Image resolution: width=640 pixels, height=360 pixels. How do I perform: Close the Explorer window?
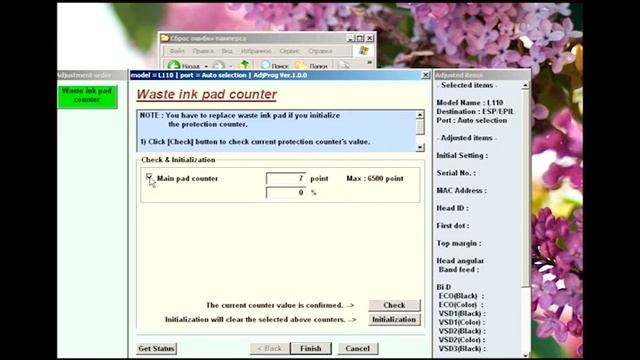click(369, 38)
